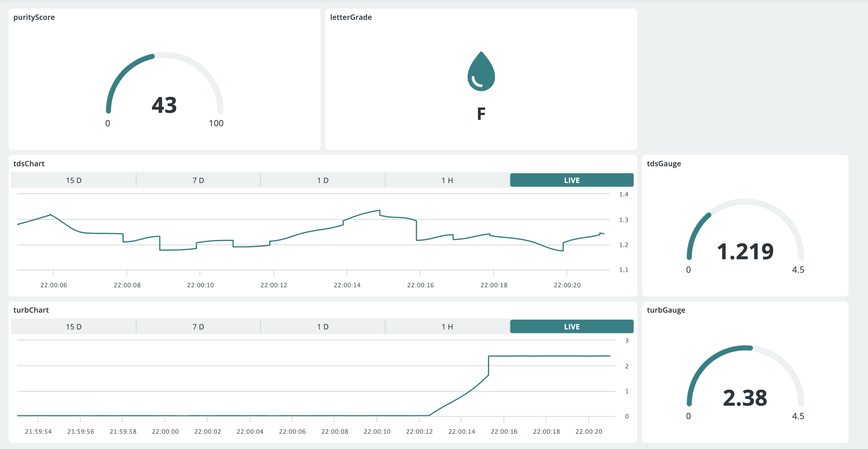The image size is (868, 449).
Task: Switch turbChart to the 1 H range
Action: coord(447,327)
